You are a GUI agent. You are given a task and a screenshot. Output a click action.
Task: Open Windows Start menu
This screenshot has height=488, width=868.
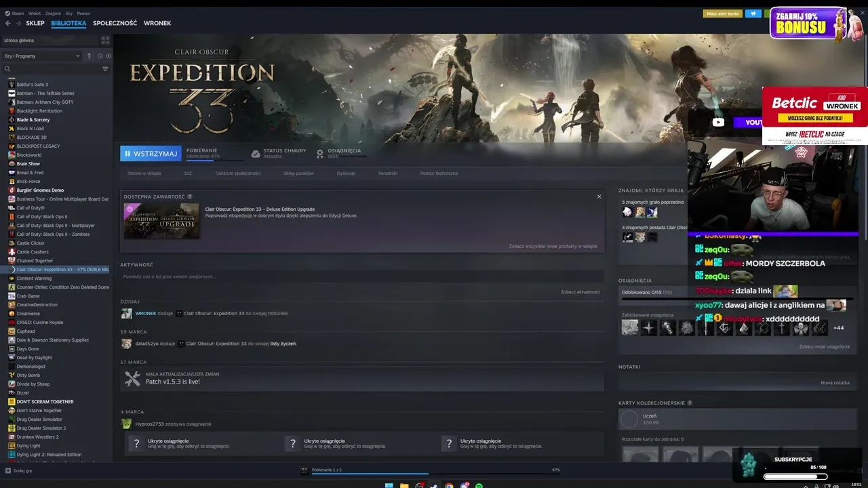coord(389,485)
